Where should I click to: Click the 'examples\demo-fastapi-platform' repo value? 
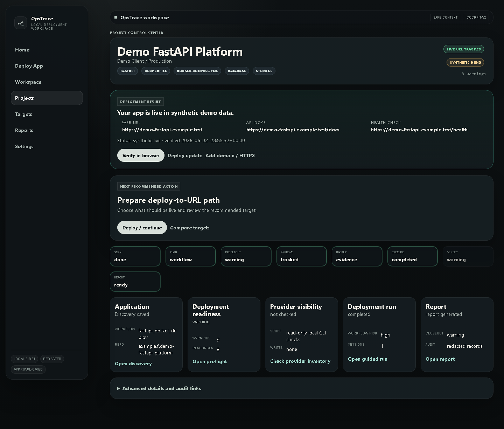click(156, 350)
